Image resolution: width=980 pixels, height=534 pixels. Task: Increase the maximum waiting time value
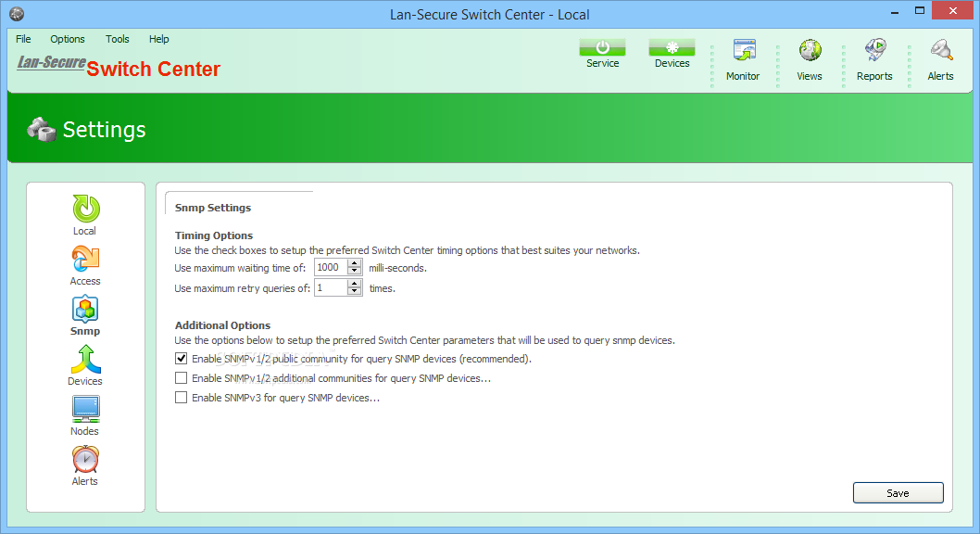355,263
